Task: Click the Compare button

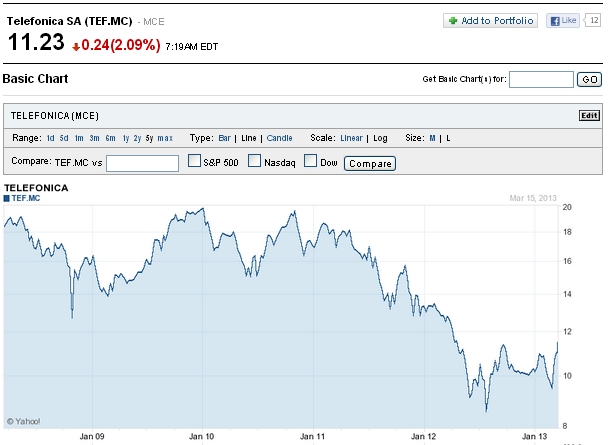Action: pos(370,163)
